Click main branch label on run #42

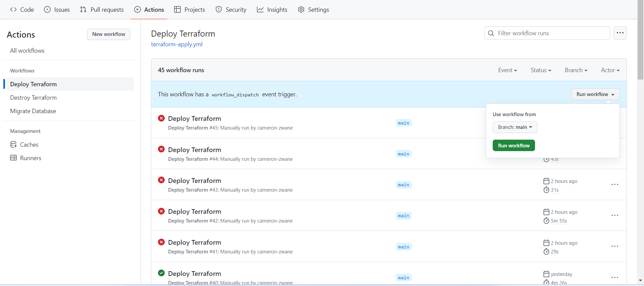[404, 216]
